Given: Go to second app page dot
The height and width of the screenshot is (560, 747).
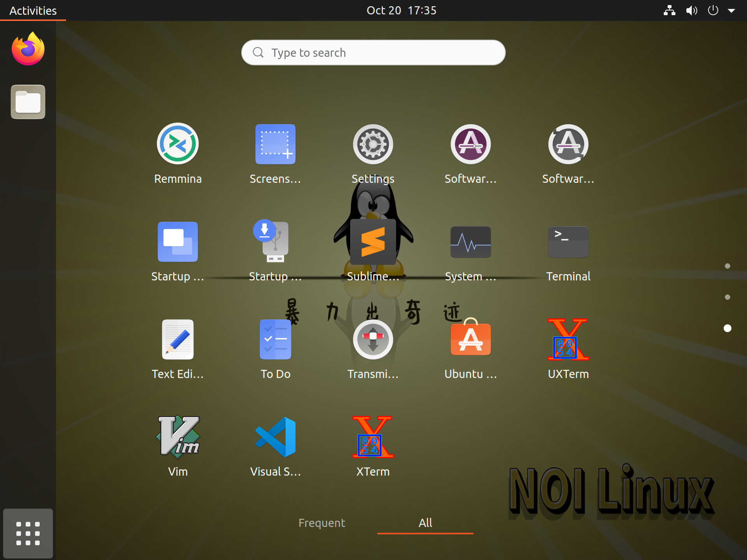Looking at the screenshot, I should point(728,297).
